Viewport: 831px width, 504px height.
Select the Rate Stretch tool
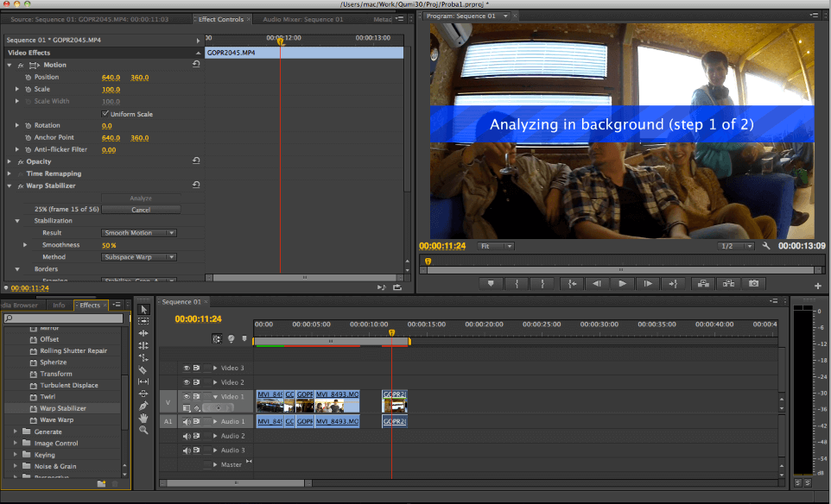point(143,357)
